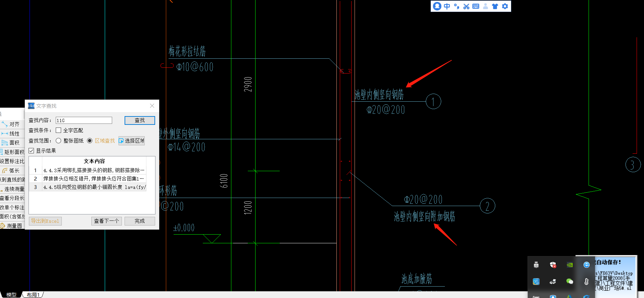
Task: Select the 连续测量 continuous measure tool
Action: [12, 189]
